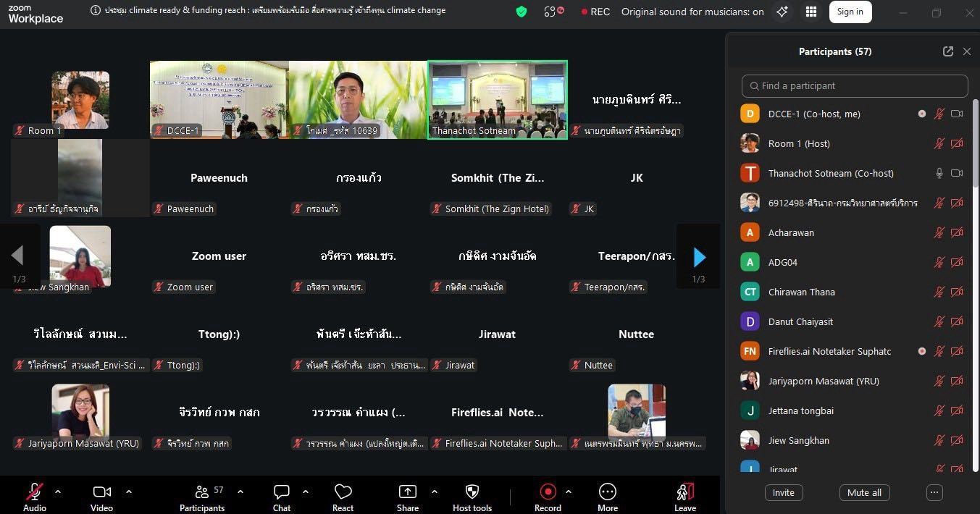The width and height of the screenshot is (980, 514).
Task: Open Share screen
Action: coord(408,497)
